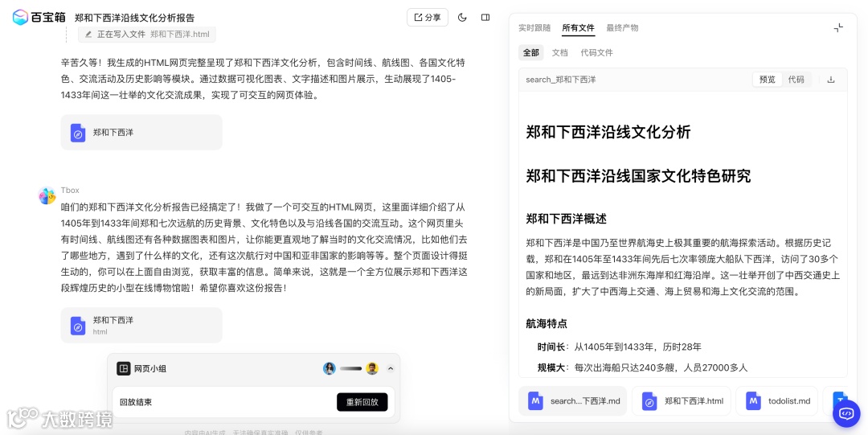868x435 pixels.
Task: Switch to 实时跟随 tab
Action: click(534, 27)
